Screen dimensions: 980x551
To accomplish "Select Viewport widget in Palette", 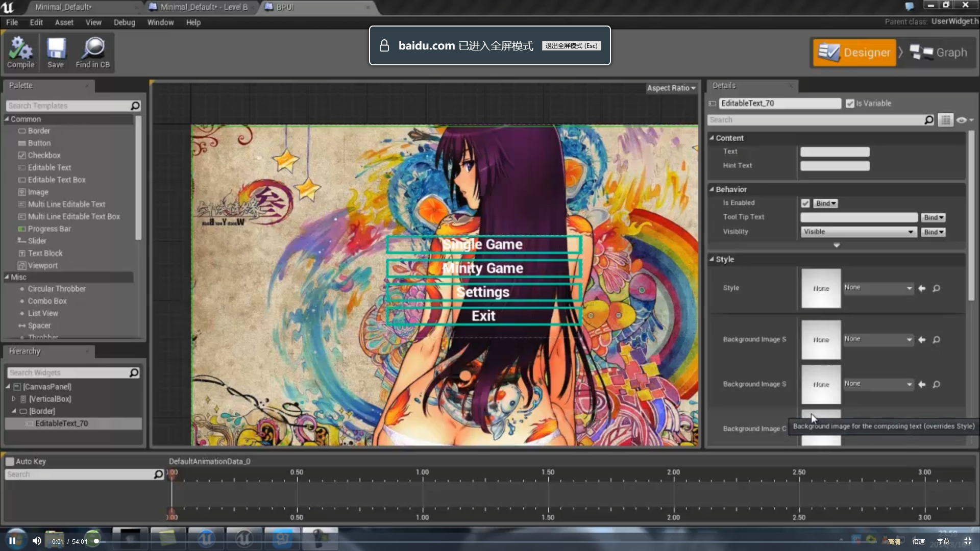I will tap(42, 266).
